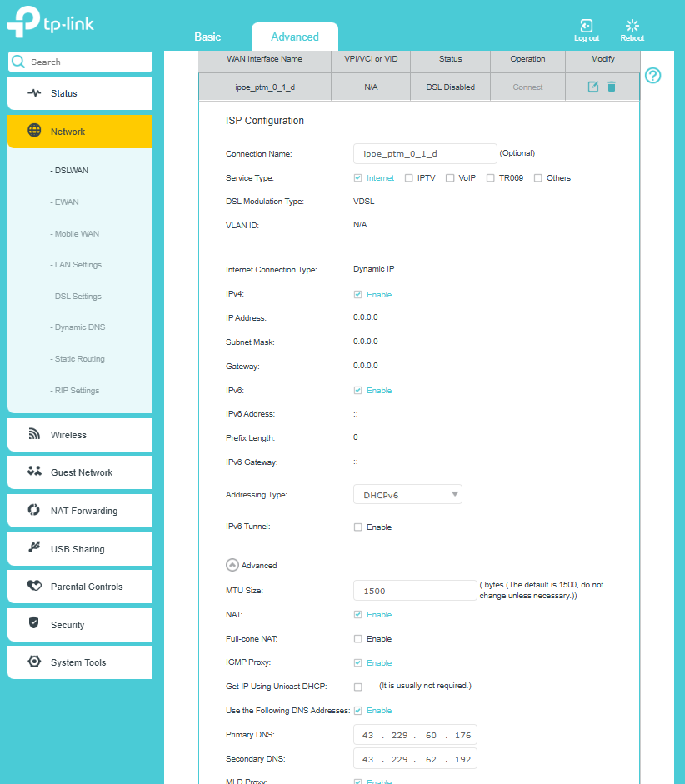Click Connect for ipoe_ptm_0_1_d
This screenshot has height=784, width=685.
coord(527,87)
